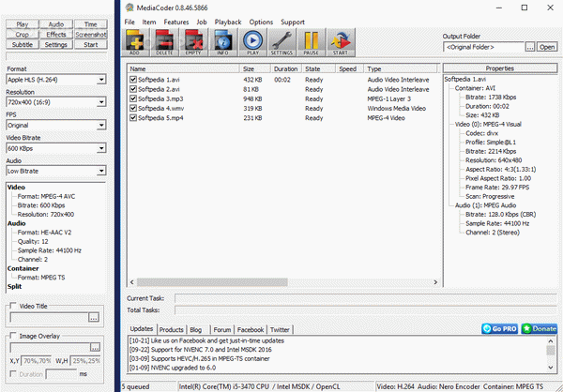Uncheck Softpedia 1.avi checkbox

point(133,80)
